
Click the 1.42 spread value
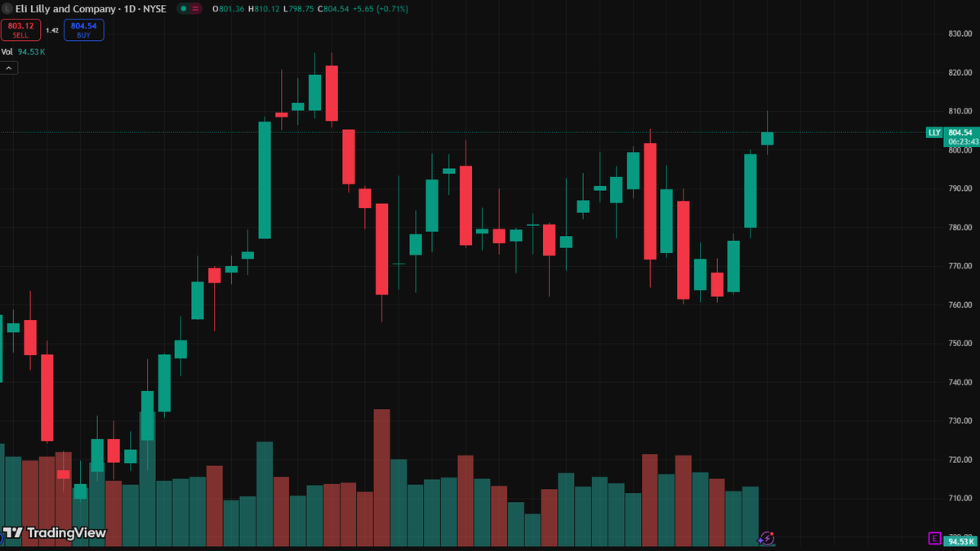pos(51,29)
